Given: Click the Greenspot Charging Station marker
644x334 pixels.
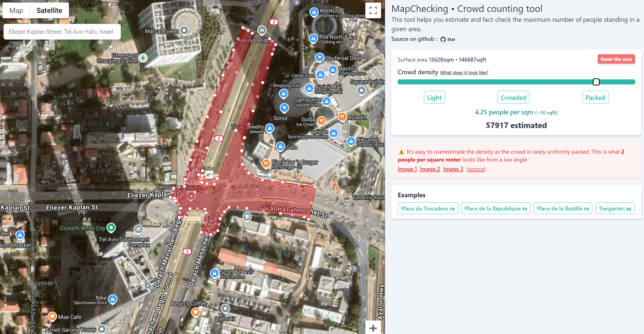Looking at the screenshot, I should tap(143, 58).
